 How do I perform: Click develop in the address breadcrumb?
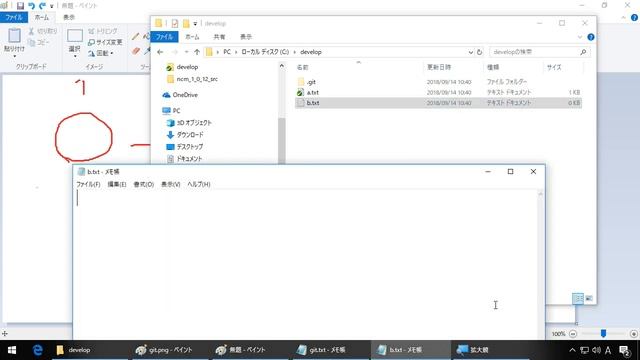[x=311, y=52]
